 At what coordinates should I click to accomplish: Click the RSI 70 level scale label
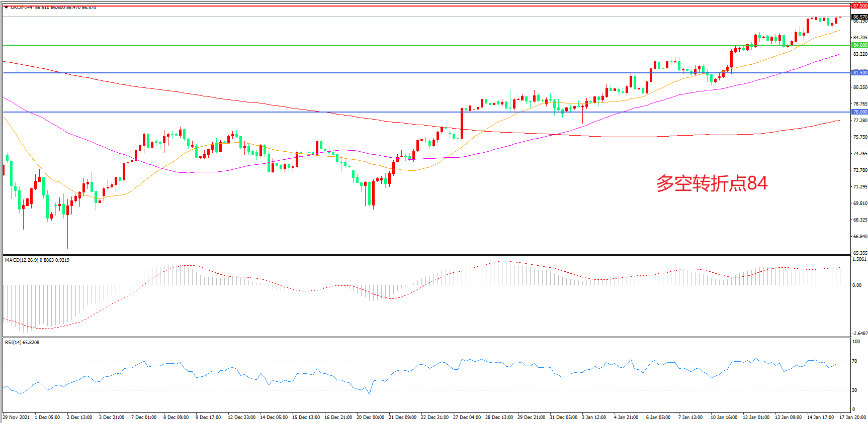point(854,361)
